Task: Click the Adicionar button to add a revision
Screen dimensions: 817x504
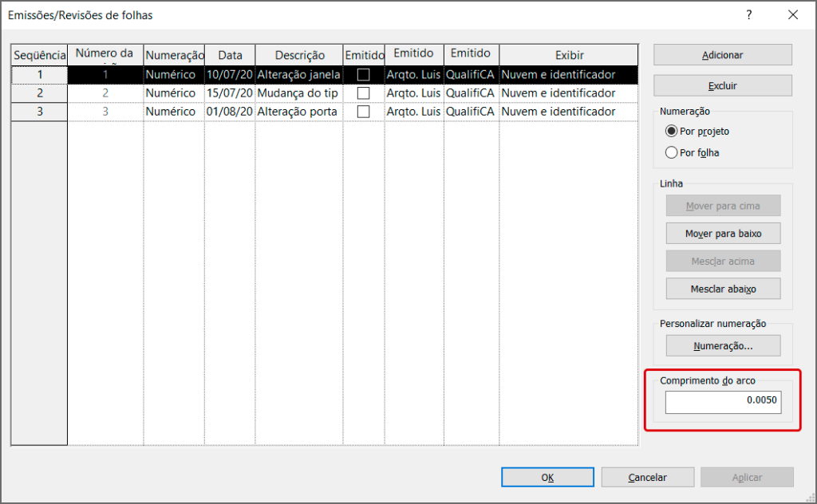Action: [x=722, y=55]
